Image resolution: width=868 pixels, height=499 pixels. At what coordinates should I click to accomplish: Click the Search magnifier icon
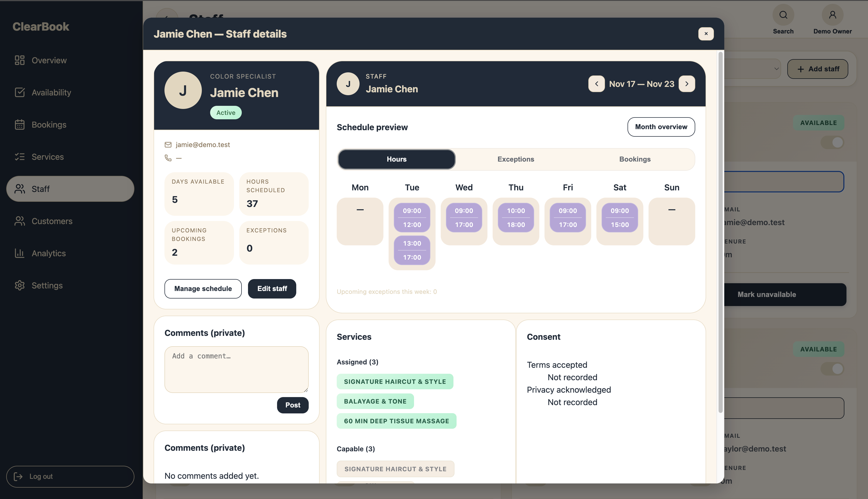783,15
